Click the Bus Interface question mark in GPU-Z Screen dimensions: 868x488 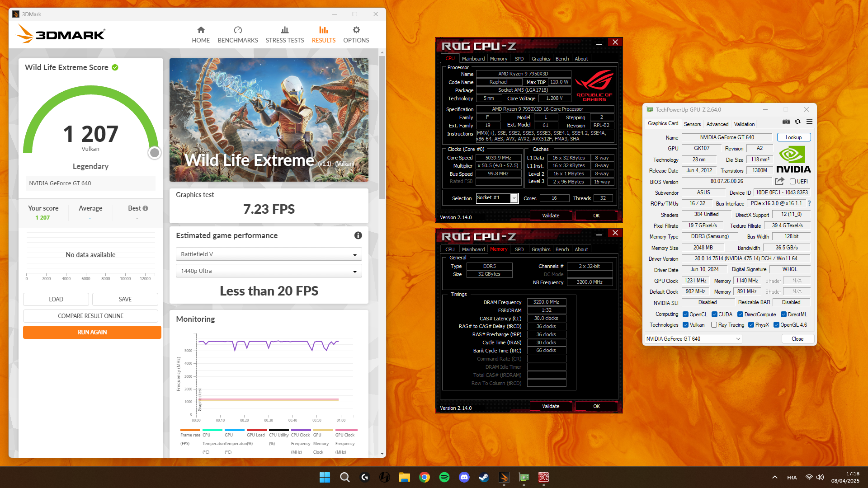click(x=809, y=203)
